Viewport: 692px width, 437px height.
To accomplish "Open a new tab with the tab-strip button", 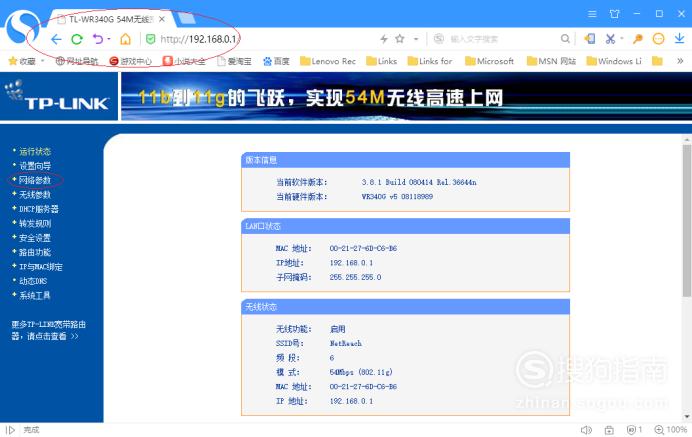I will pyautogui.click(x=186, y=18).
